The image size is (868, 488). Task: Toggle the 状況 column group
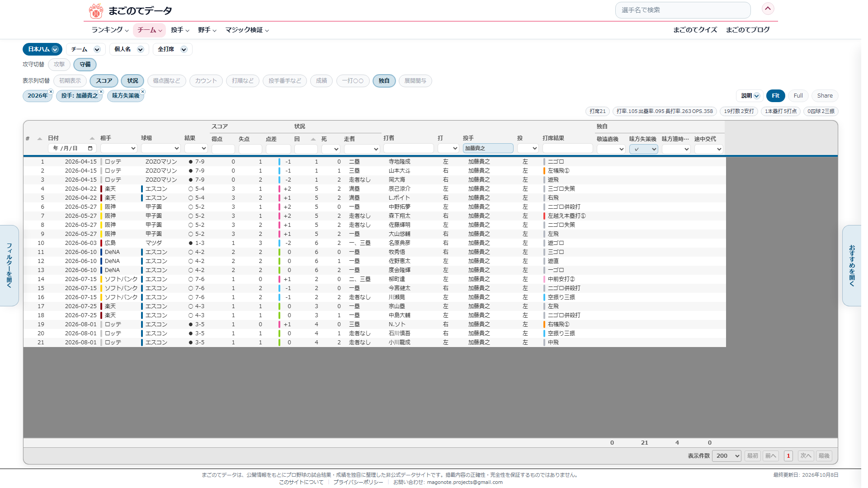pos(132,81)
